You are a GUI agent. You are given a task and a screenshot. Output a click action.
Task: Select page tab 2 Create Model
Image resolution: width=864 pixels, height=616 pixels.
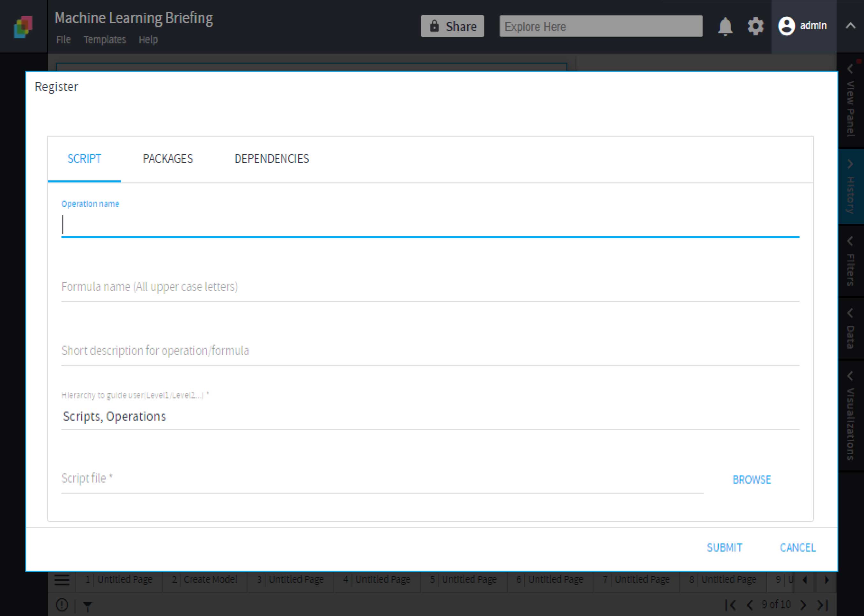point(205,580)
